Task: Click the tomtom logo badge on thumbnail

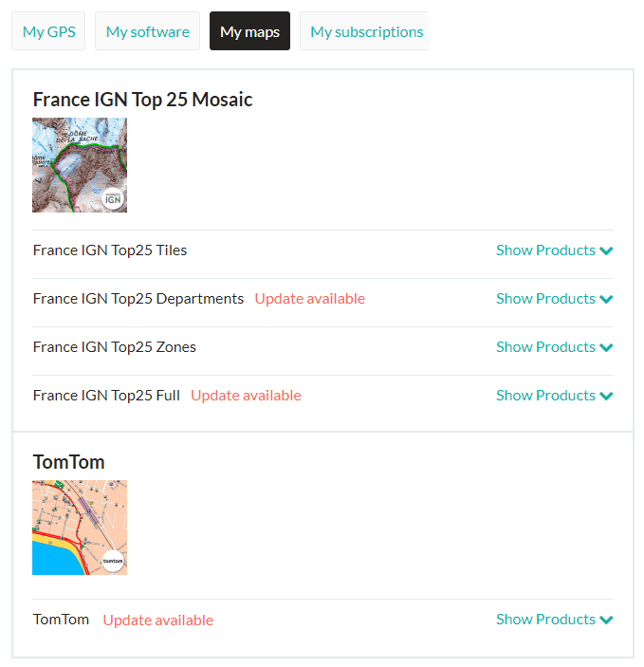Action: [x=113, y=561]
